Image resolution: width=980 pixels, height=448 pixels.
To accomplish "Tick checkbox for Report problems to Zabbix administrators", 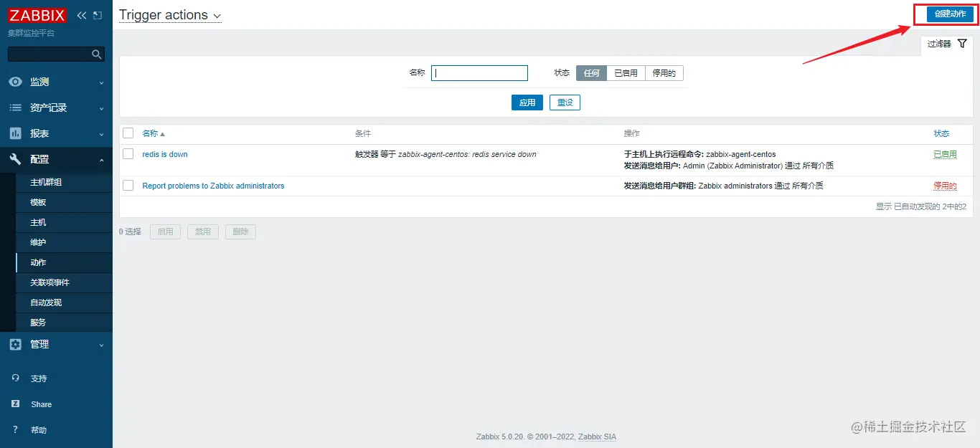I will point(128,185).
